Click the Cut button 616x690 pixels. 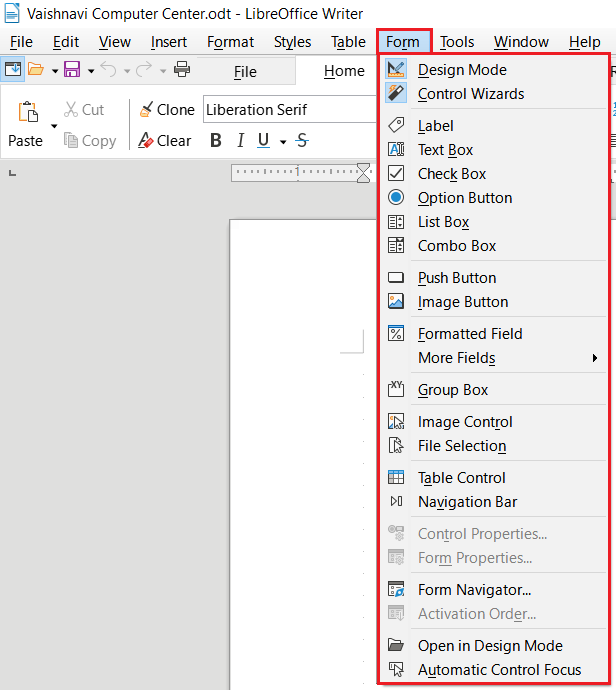coord(84,110)
